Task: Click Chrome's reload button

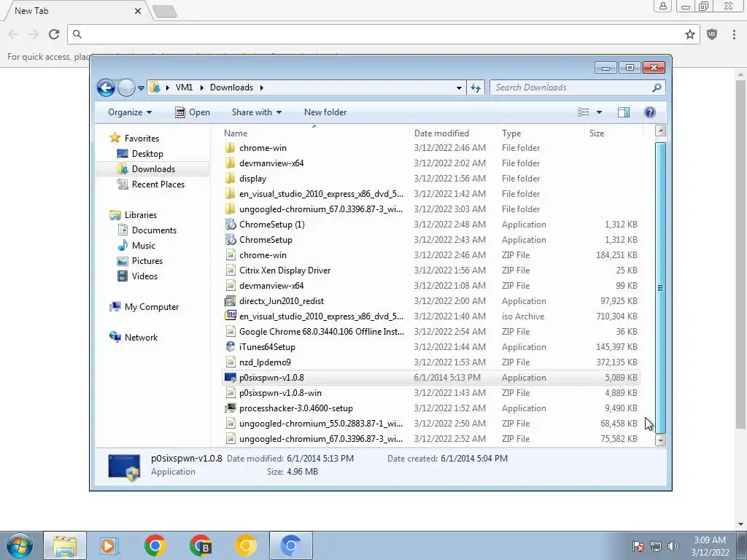Action: pos(54,34)
